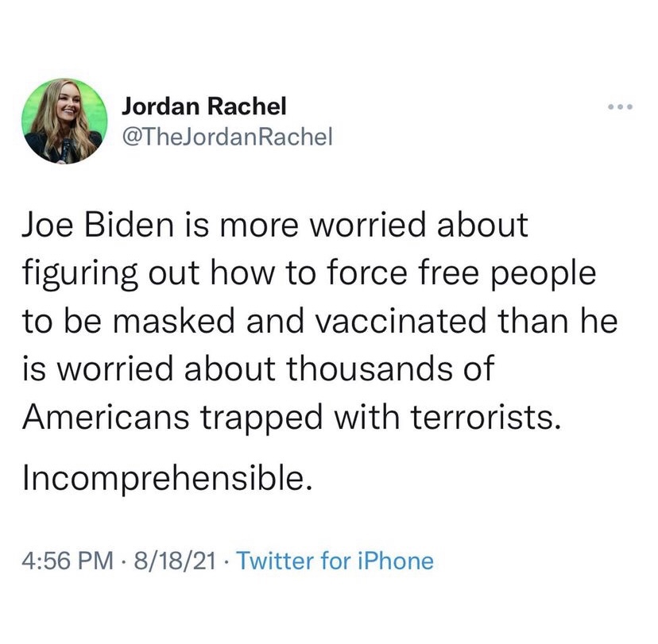
Task: Open the three-dot more options menu
Action: tap(617, 106)
